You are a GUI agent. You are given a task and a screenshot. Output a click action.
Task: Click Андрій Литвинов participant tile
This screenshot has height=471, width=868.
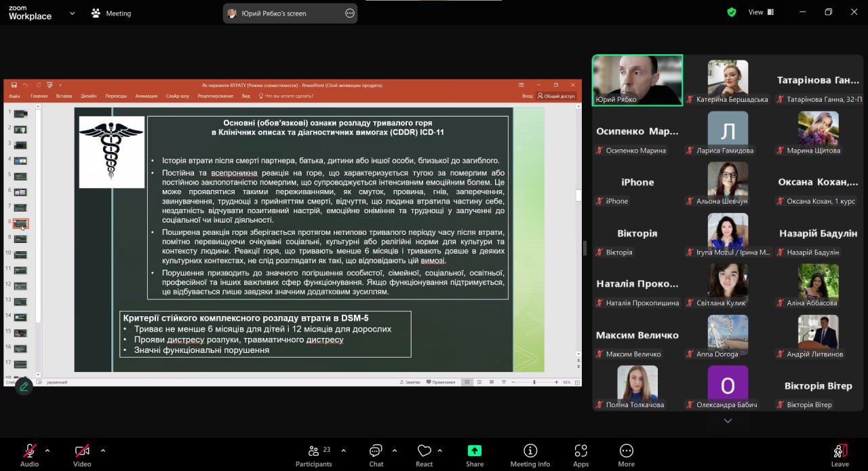(x=818, y=335)
